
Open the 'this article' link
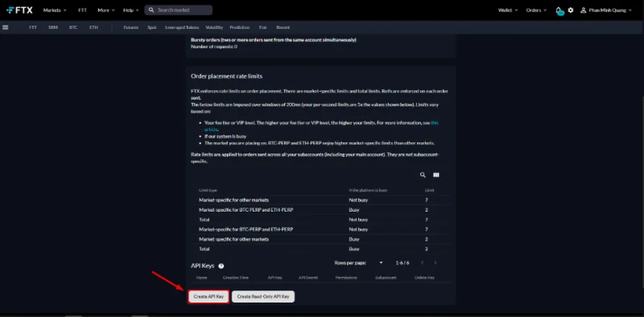(x=435, y=123)
